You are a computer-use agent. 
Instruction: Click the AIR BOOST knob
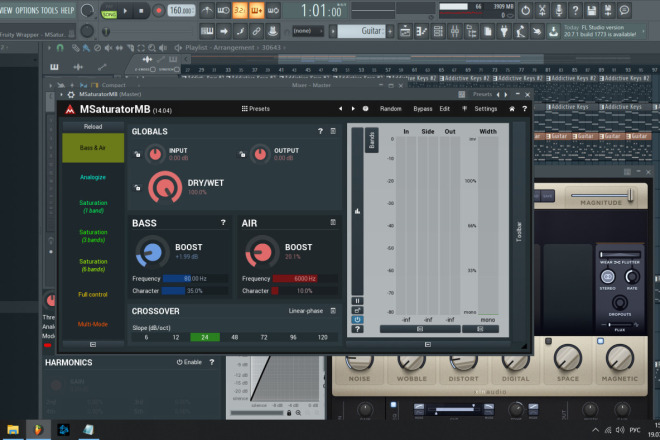click(x=262, y=252)
